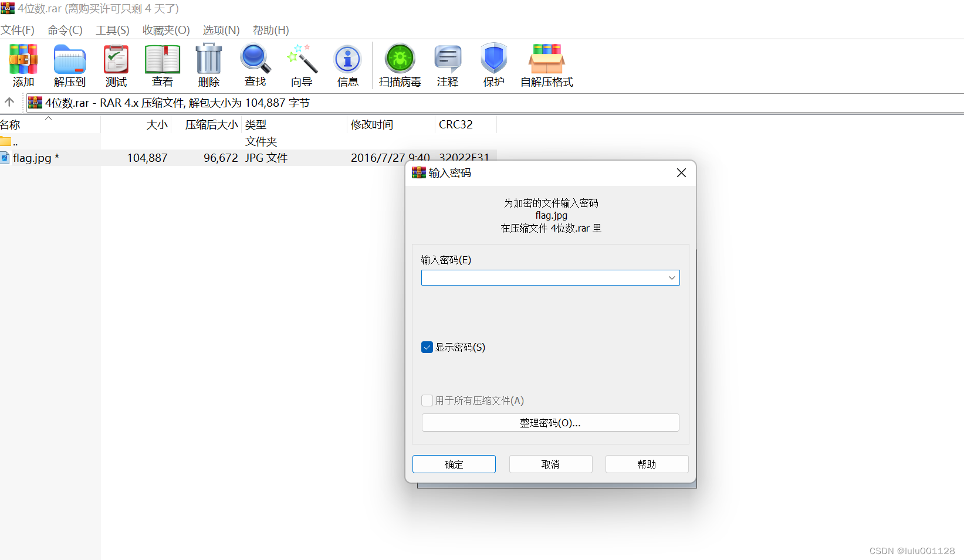Click the 整理密码(O) organize passwords button
The height and width of the screenshot is (560, 964).
coord(550,422)
